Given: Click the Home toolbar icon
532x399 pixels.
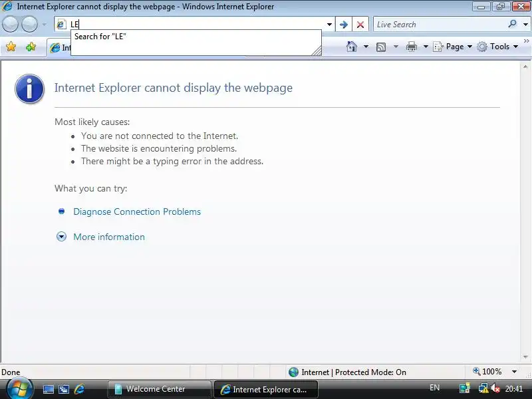Looking at the screenshot, I should point(352,47).
